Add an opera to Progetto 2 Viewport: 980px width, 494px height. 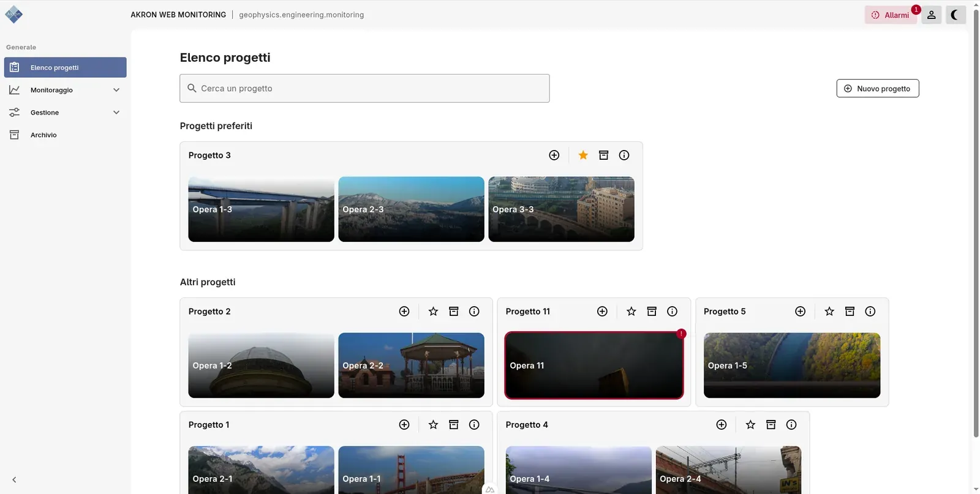coord(404,312)
